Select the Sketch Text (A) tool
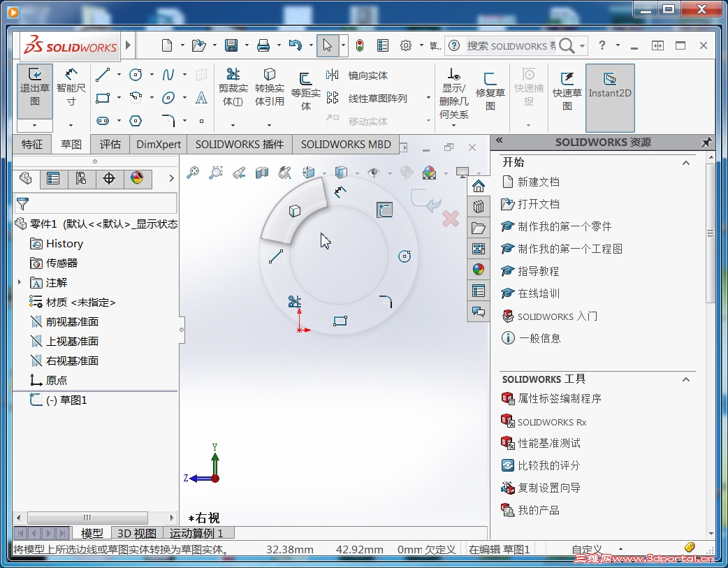 (x=201, y=98)
